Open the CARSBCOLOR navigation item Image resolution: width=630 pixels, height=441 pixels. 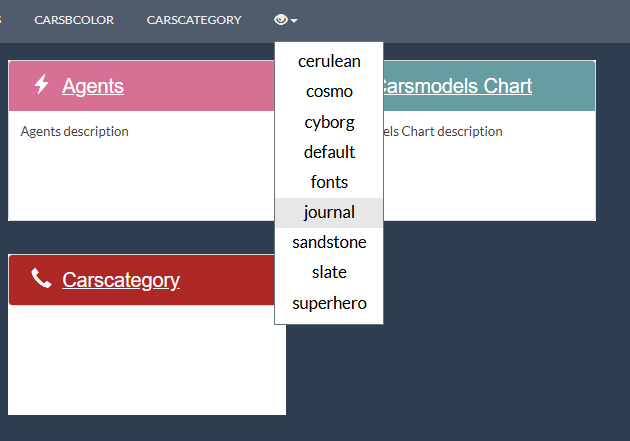[74, 20]
